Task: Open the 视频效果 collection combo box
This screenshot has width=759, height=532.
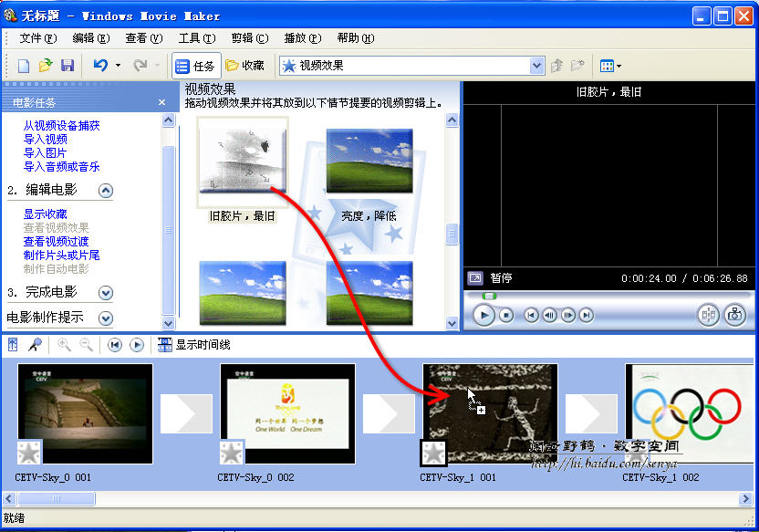Action: click(412, 66)
